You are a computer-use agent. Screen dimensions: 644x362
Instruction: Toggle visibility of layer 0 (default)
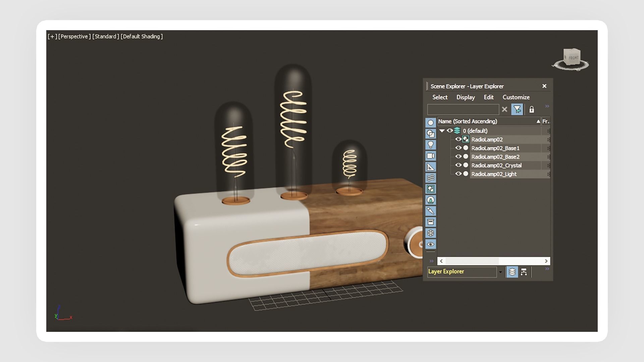(x=449, y=131)
